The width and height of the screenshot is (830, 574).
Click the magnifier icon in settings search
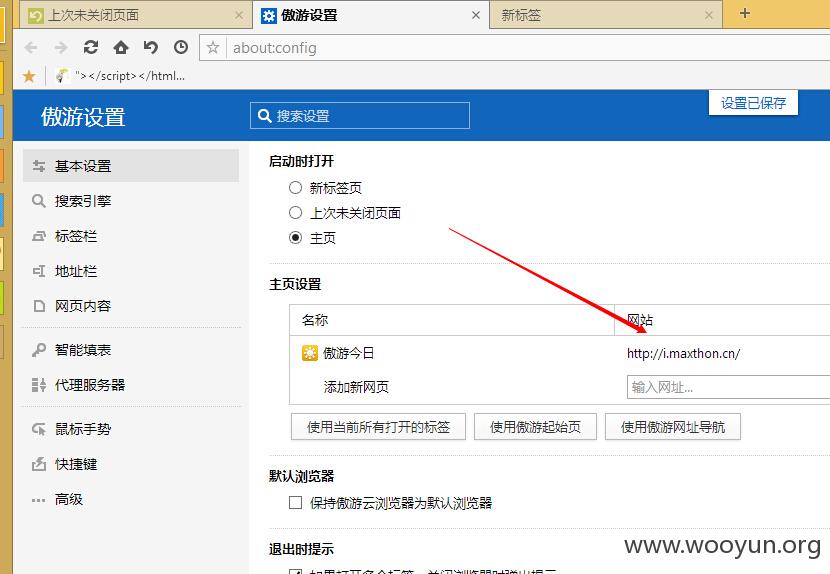pyautogui.click(x=265, y=115)
